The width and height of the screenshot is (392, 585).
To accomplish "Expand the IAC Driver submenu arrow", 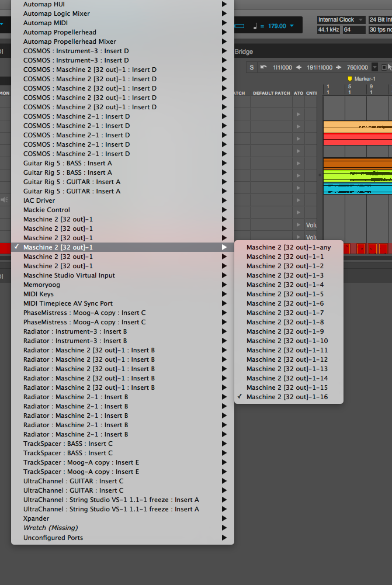I will pyautogui.click(x=224, y=200).
